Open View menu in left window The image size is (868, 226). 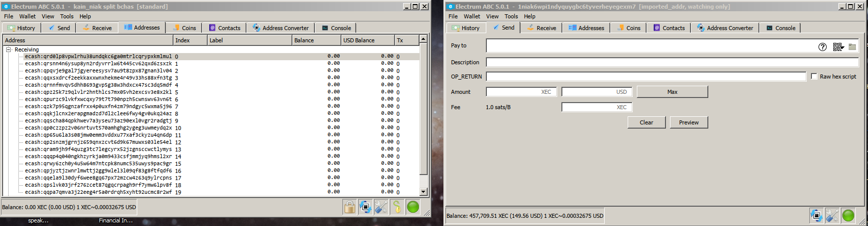point(48,16)
